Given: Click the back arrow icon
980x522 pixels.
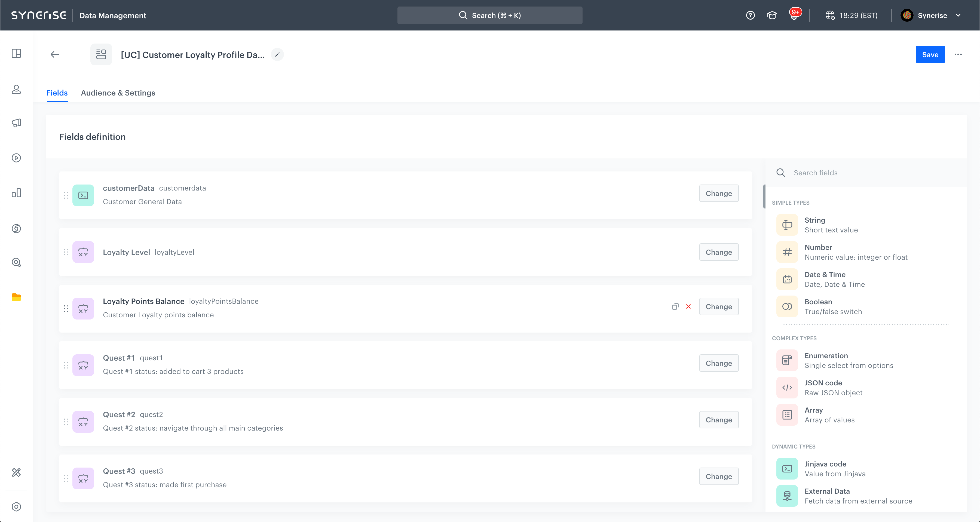Looking at the screenshot, I should tap(55, 54).
